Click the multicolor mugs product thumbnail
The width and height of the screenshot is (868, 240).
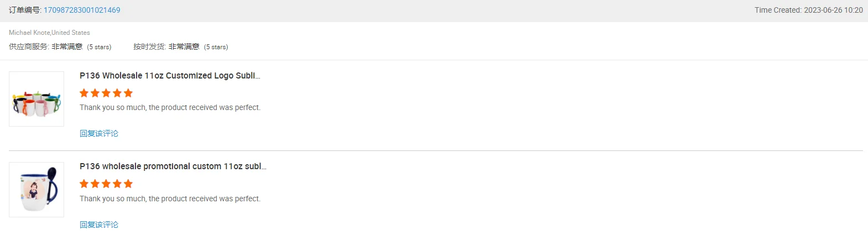click(36, 99)
